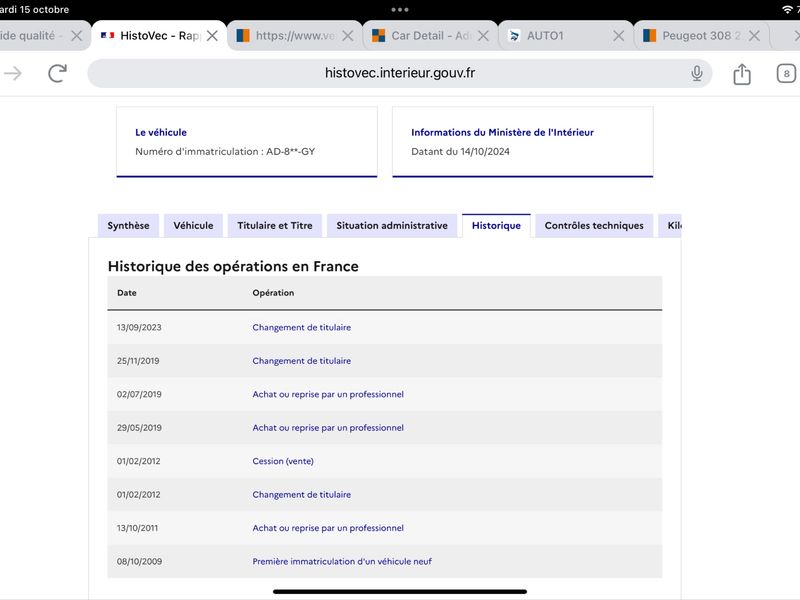This screenshot has width=800, height=600.
Task: Tap the forward navigation arrow
Action: (x=13, y=73)
